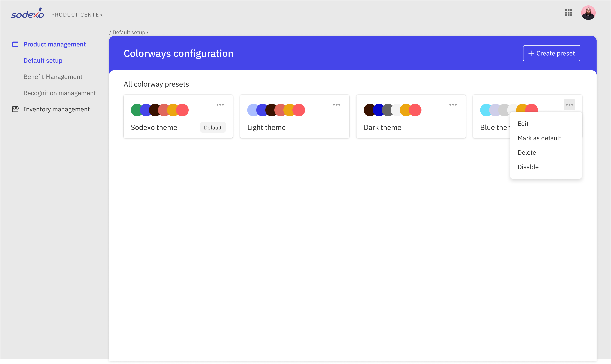The width and height of the screenshot is (611, 364).
Task: Choose Disable in the preset menu
Action: (528, 167)
